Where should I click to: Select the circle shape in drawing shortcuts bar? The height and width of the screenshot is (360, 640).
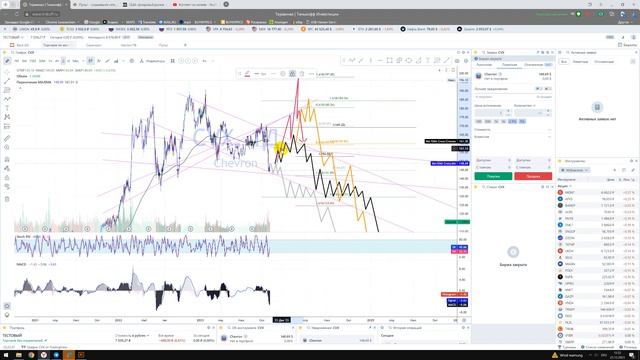409,60
